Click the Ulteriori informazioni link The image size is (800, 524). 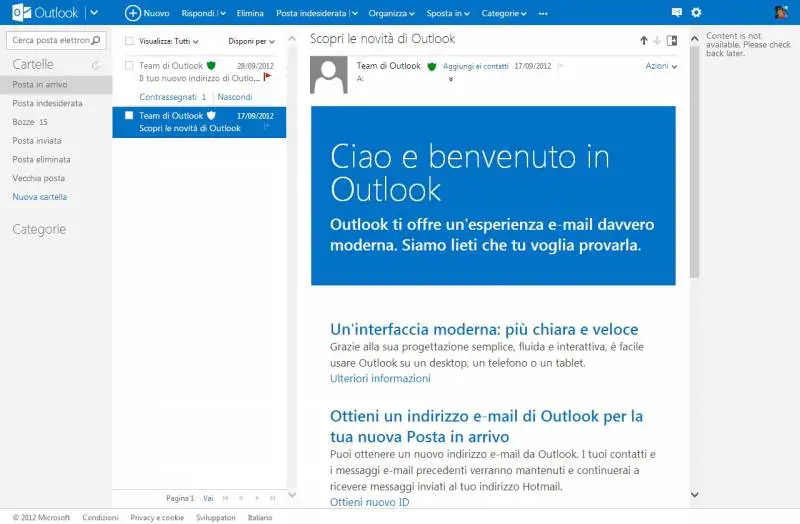380,378
